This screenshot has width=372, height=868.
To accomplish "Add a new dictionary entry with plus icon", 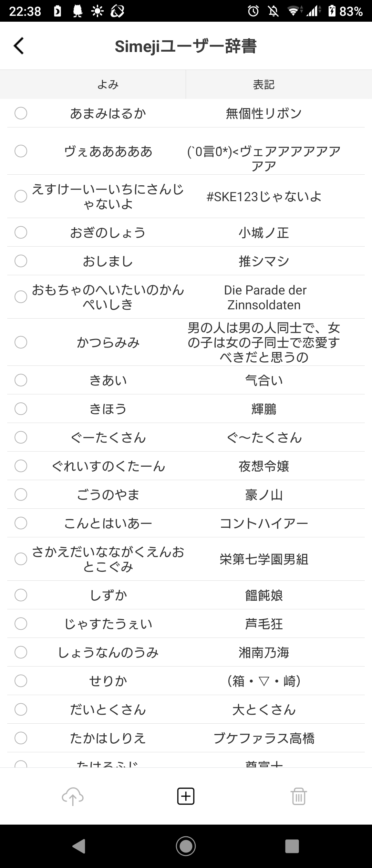I will [x=186, y=796].
